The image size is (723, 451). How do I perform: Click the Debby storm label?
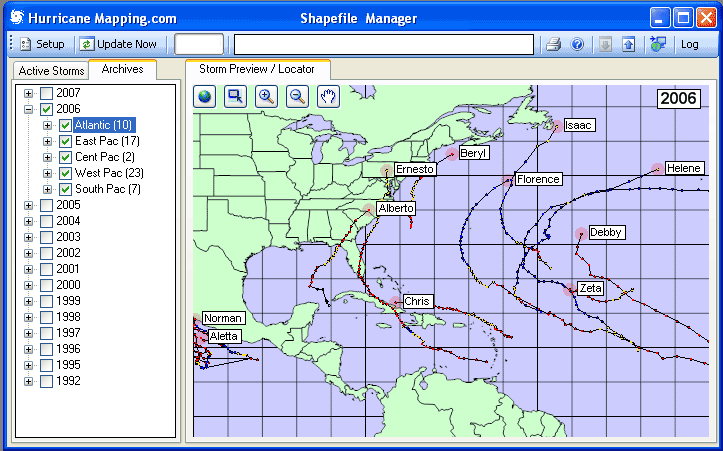(606, 232)
